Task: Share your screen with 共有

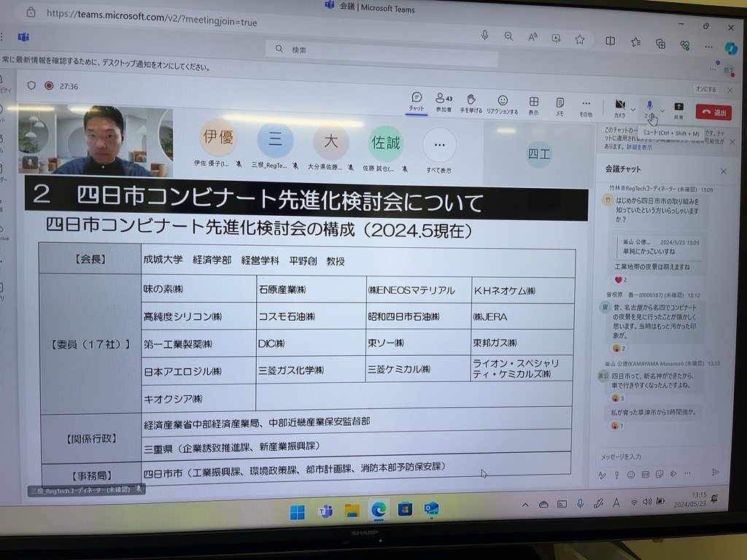Action: coord(678,111)
